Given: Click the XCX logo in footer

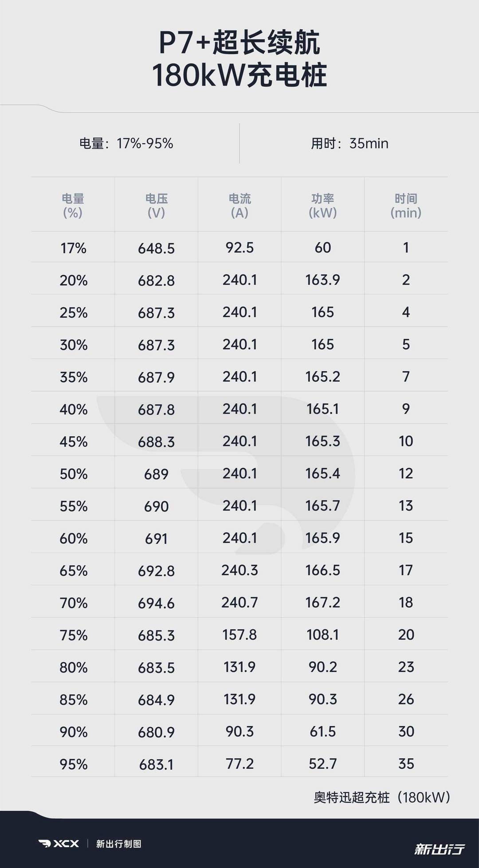Looking at the screenshot, I should (59, 844).
